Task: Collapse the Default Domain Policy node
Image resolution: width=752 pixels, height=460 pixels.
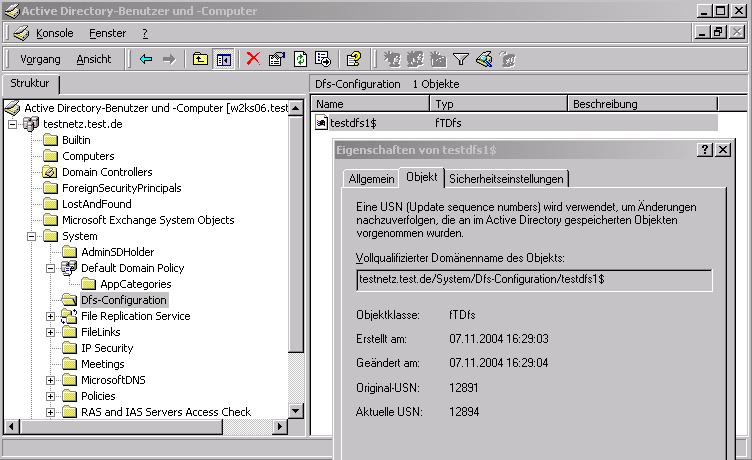Action: [x=50, y=268]
